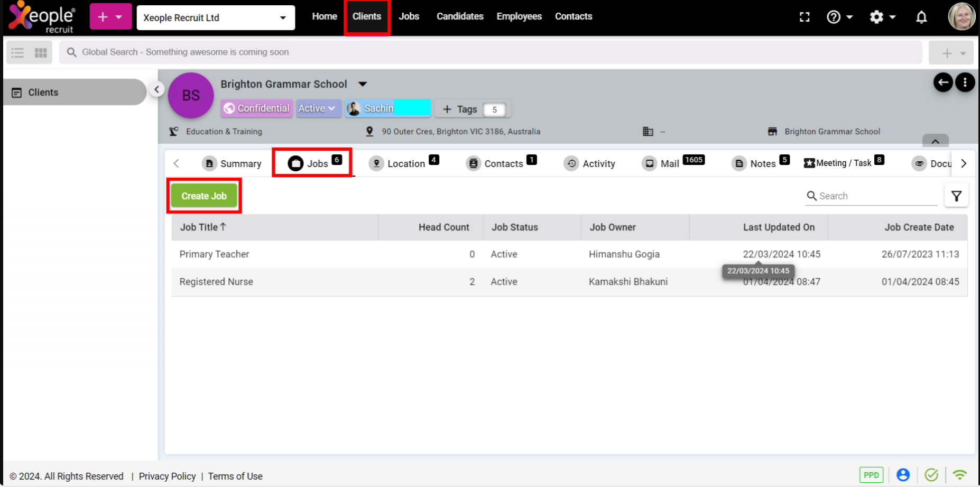Screen dimensions: 980x487
Task: Open the Registered Nurse job
Action: tap(216, 282)
